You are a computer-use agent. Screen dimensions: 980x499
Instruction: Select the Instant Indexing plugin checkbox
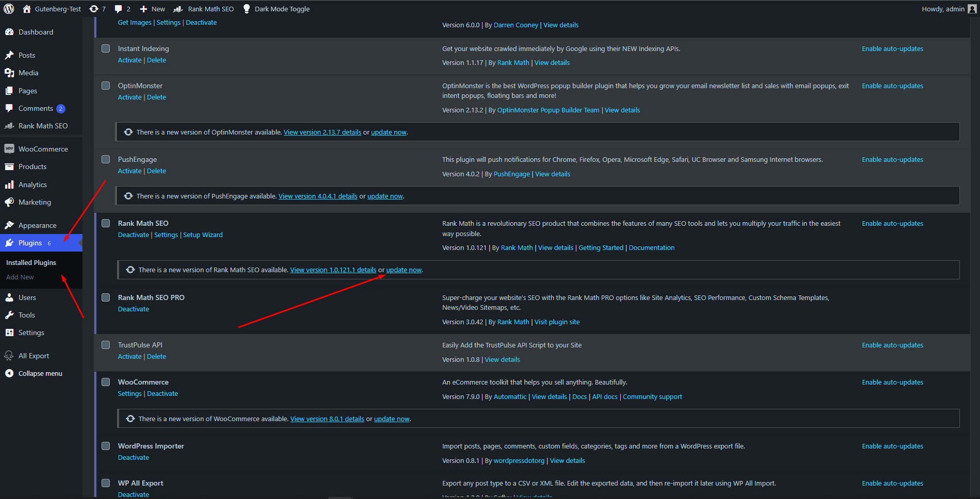(x=106, y=48)
